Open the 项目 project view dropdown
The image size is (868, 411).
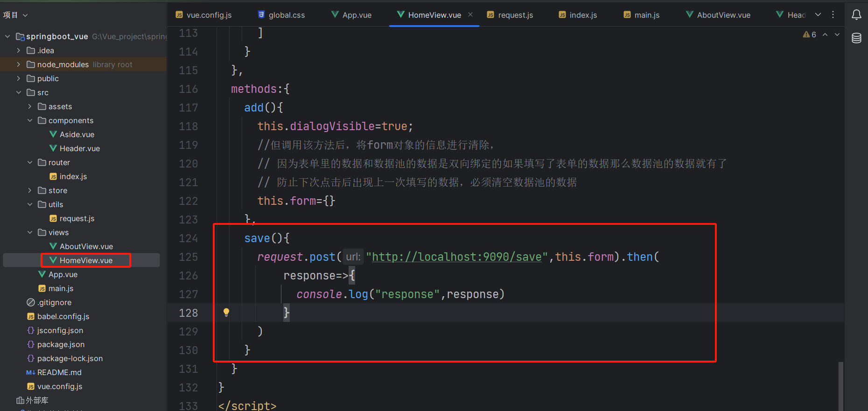pyautogui.click(x=15, y=15)
